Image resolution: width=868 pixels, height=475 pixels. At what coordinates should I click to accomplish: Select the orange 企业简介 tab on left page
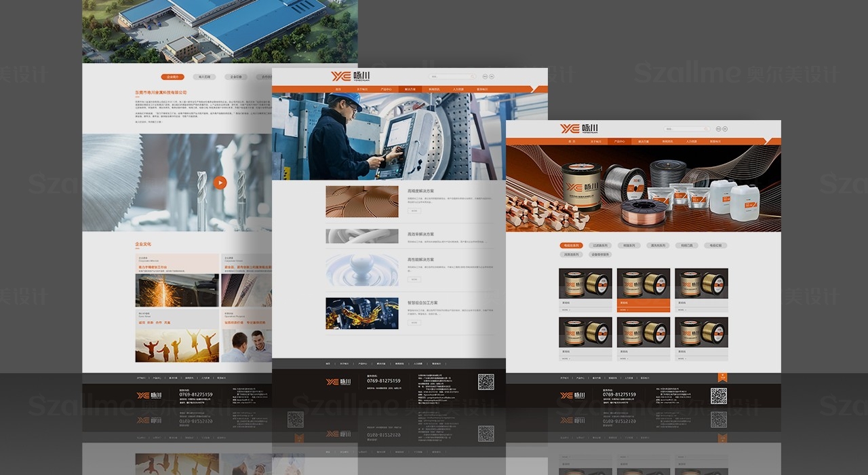click(172, 77)
